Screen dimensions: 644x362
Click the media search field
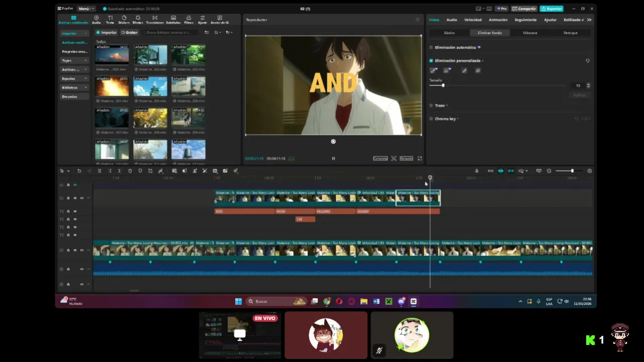click(171, 32)
